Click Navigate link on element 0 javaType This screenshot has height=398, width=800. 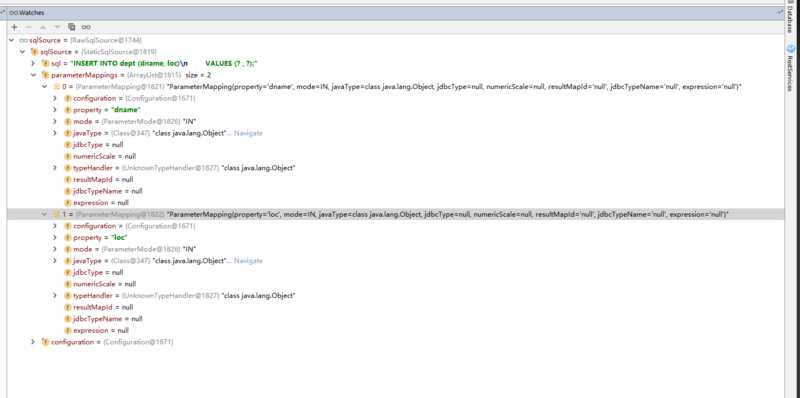click(248, 133)
